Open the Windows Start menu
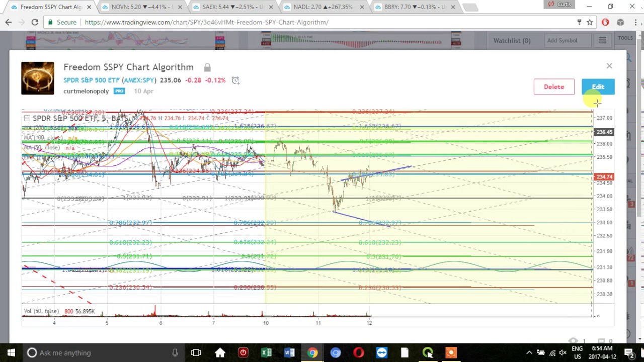The height and width of the screenshot is (362, 644). pos(11,352)
